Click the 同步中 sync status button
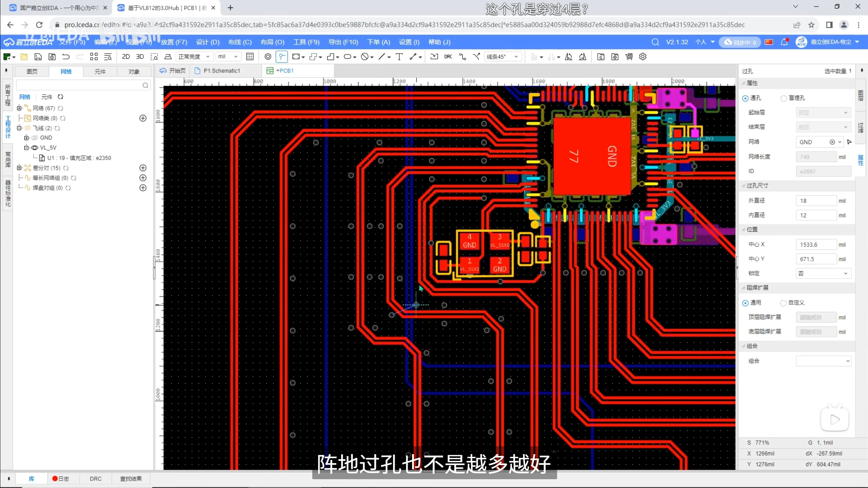 [741, 42]
